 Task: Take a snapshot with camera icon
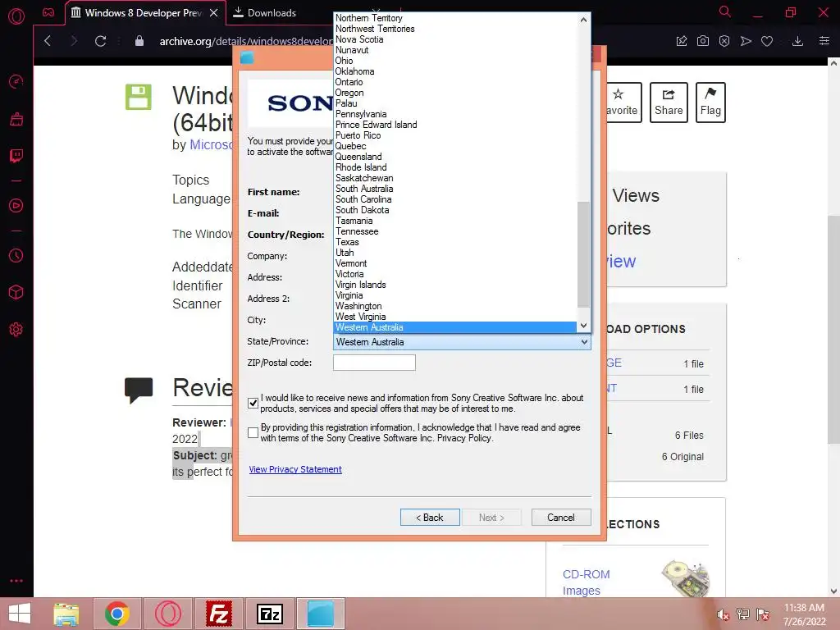pos(703,41)
